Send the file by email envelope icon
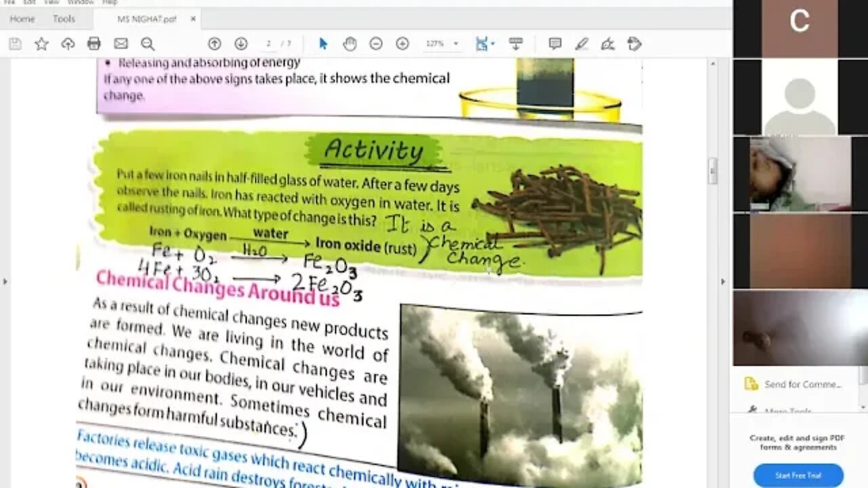The image size is (868, 488). pyautogui.click(x=121, y=44)
